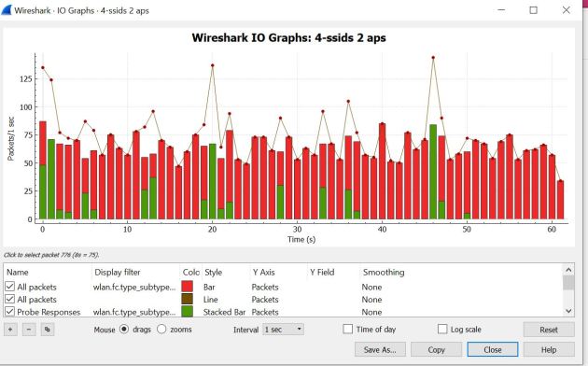The image size is (588, 366).
Task: Select the Mouse drags radio button
Action: click(x=124, y=330)
